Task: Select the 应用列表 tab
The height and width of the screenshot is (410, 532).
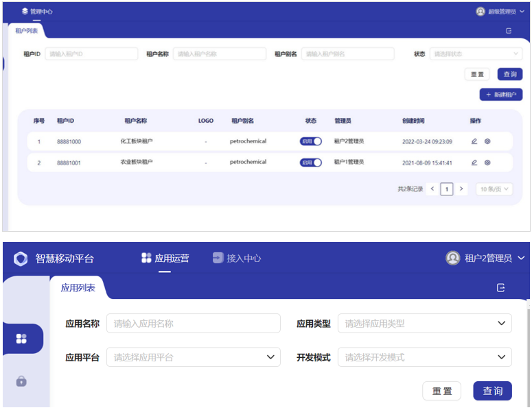Action: coord(78,289)
